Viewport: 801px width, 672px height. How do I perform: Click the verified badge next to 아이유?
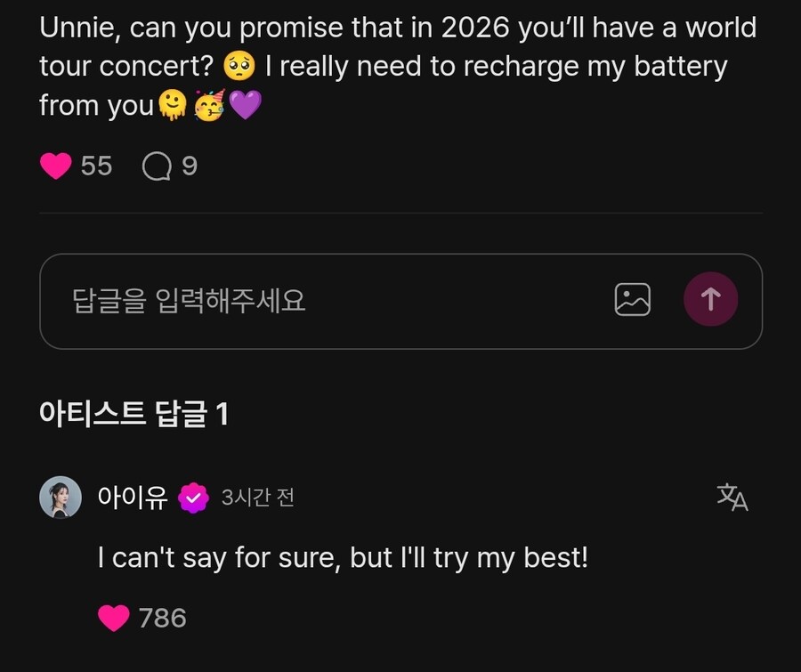coord(192,498)
